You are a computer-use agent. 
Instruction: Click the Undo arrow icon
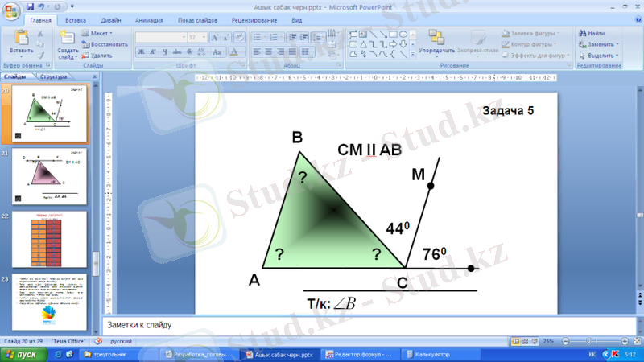[42, 6]
